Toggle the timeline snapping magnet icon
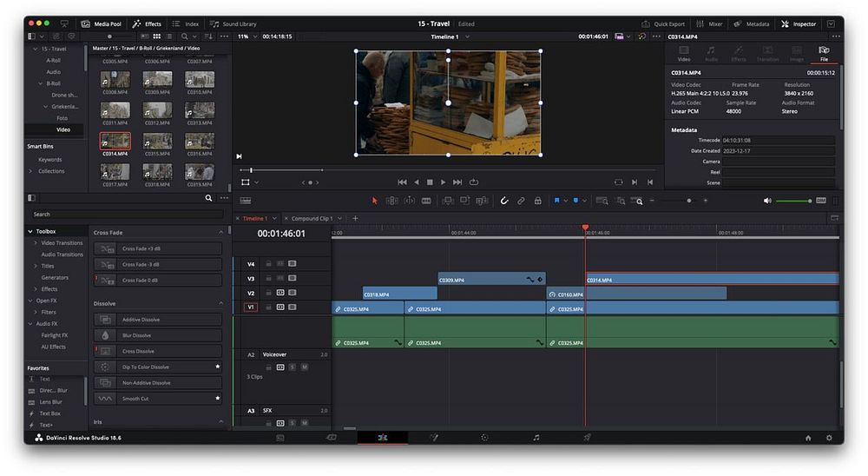The height and width of the screenshot is (476, 868). (x=504, y=201)
